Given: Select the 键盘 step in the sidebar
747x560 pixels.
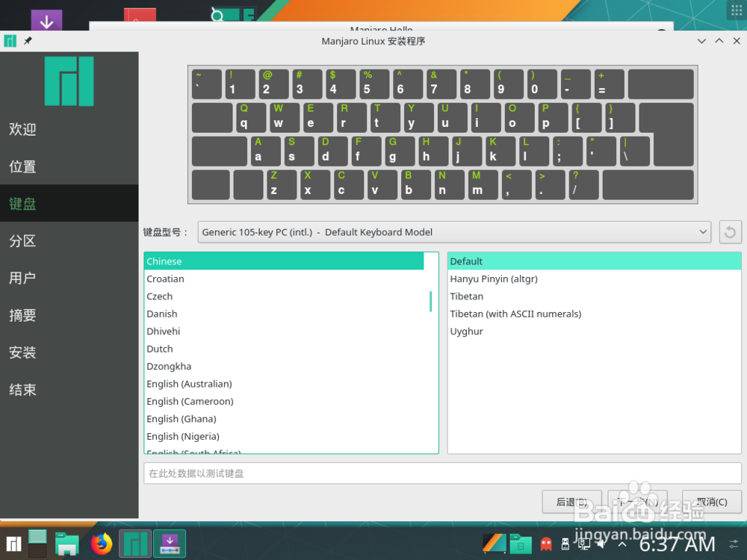Looking at the screenshot, I should [x=69, y=203].
